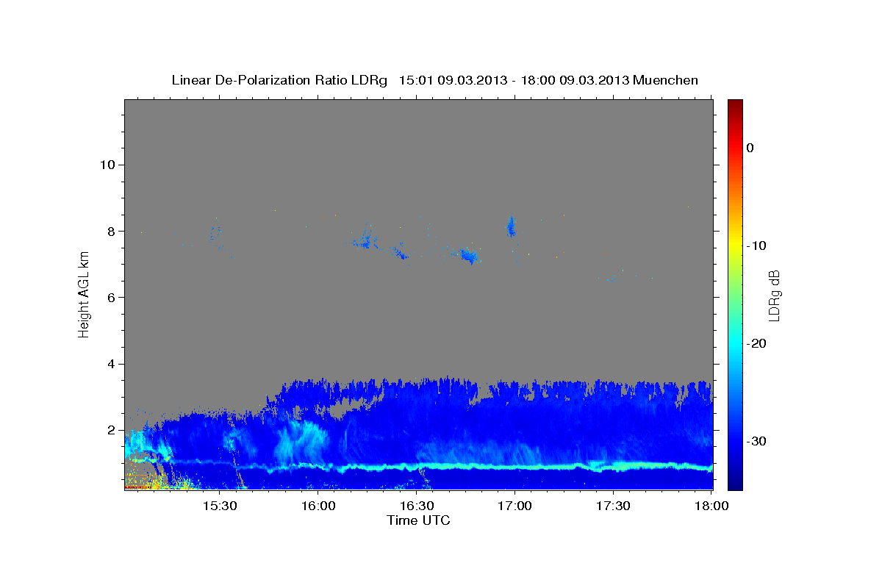Click the 17:00 time tick label

coord(514,506)
